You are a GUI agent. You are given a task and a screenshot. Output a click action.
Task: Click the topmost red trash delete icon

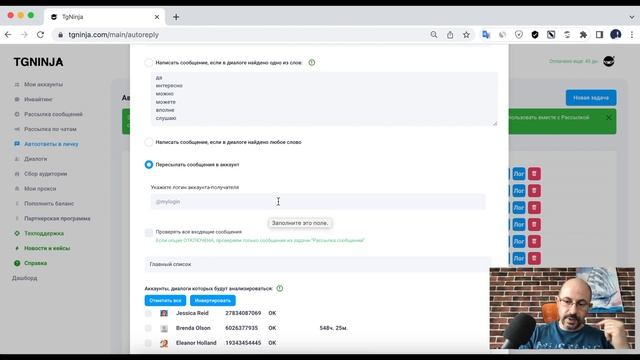coord(534,174)
